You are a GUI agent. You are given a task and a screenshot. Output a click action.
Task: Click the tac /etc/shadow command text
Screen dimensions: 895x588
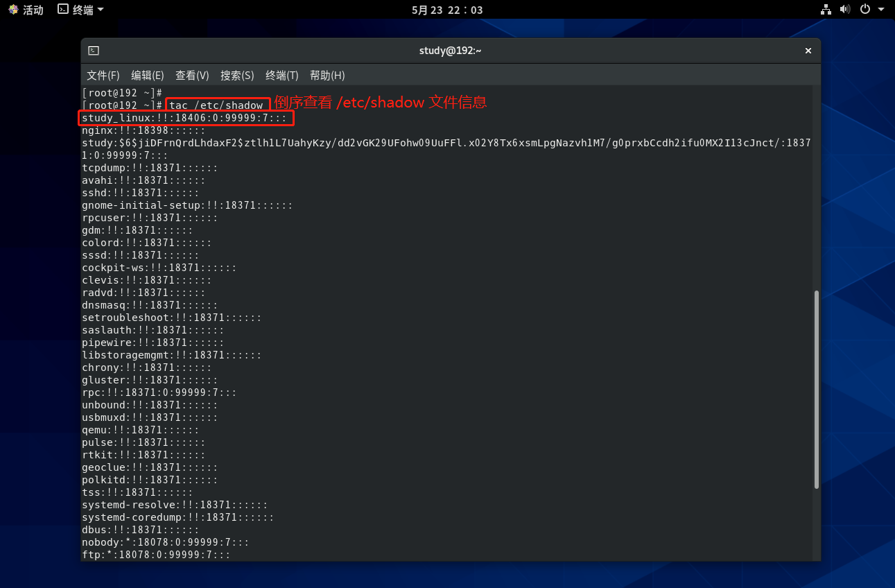(x=216, y=105)
